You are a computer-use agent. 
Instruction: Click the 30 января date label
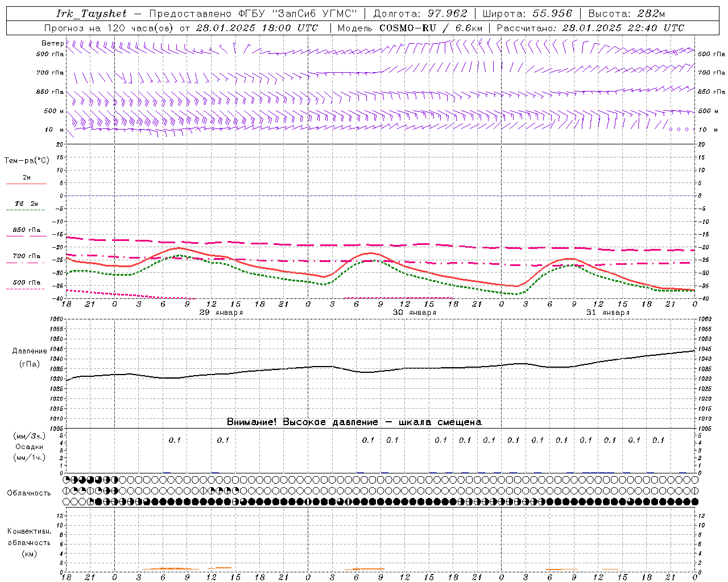[415, 313]
